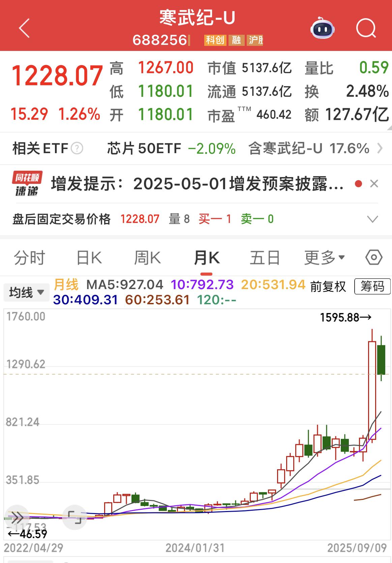Tap the search magnifier icon

[366, 28]
